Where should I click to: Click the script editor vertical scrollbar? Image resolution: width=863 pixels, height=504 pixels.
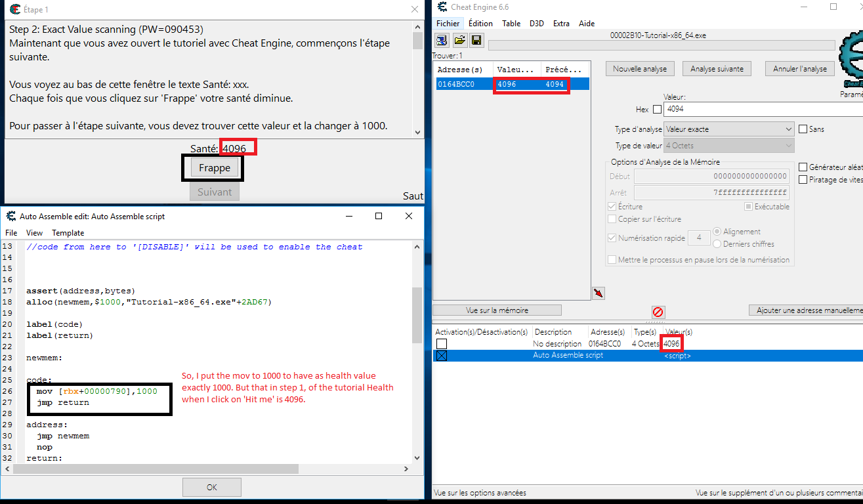pos(417,315)
